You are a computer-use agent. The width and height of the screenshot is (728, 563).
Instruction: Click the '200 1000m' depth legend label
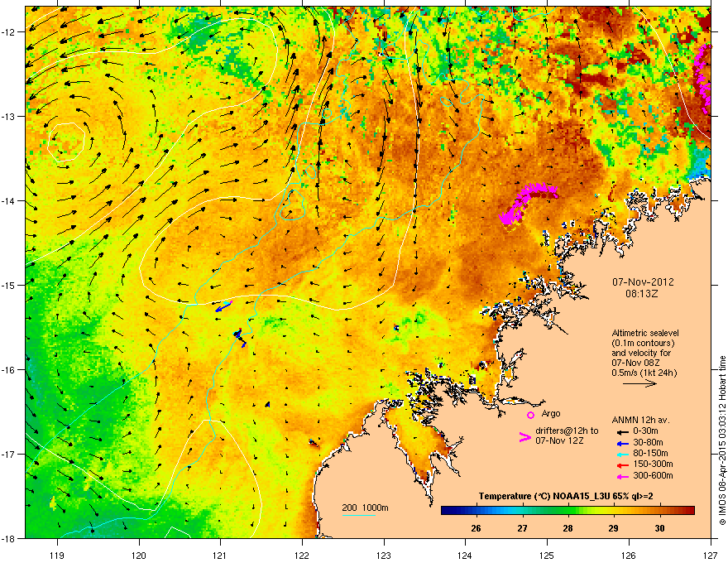click(365, 508)
